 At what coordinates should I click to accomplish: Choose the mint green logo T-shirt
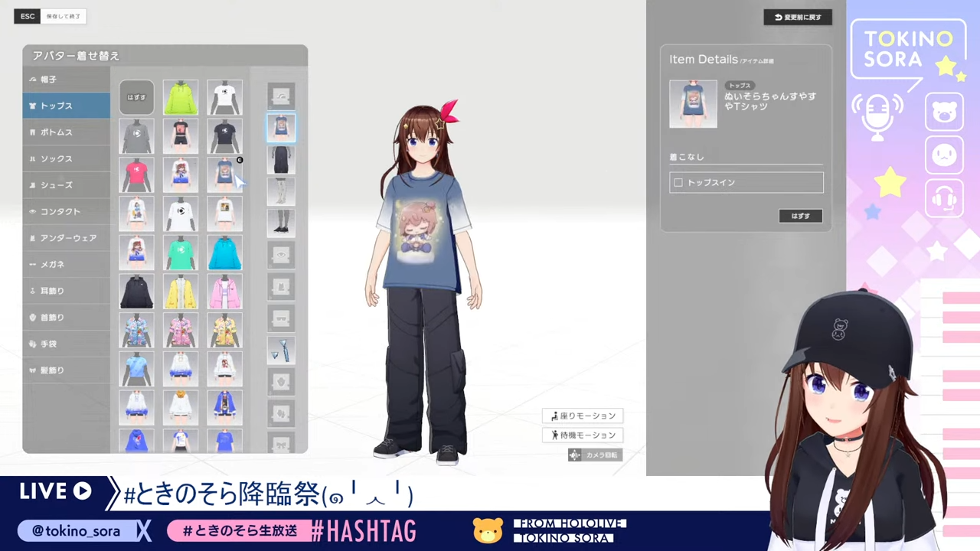(181, 253)
